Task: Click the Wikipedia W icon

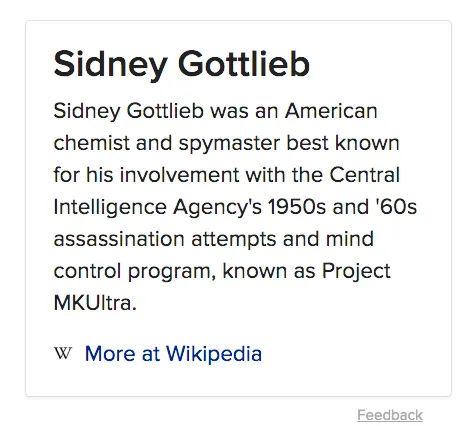Action: pos(63,353)
